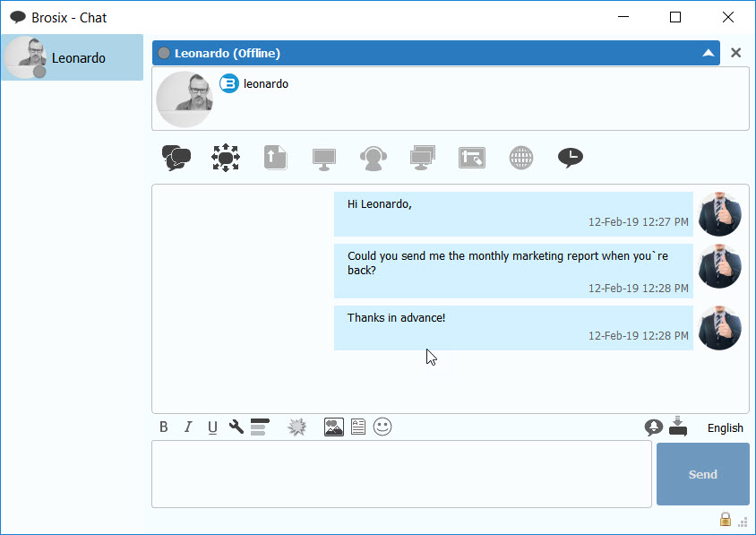This screenshot has width=756, height=535.
Task: Minimize the Brosix Chat window
Action: click(x=623, y=17)
